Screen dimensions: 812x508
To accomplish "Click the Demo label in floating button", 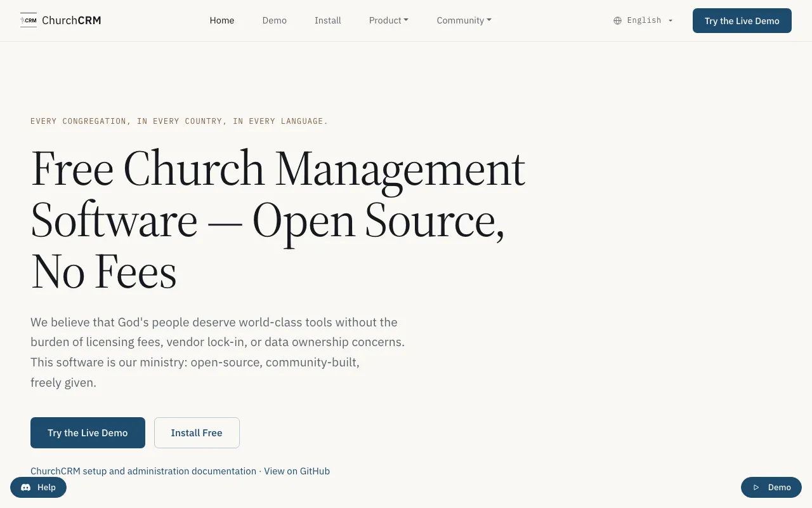I will (x=780, y=488).
